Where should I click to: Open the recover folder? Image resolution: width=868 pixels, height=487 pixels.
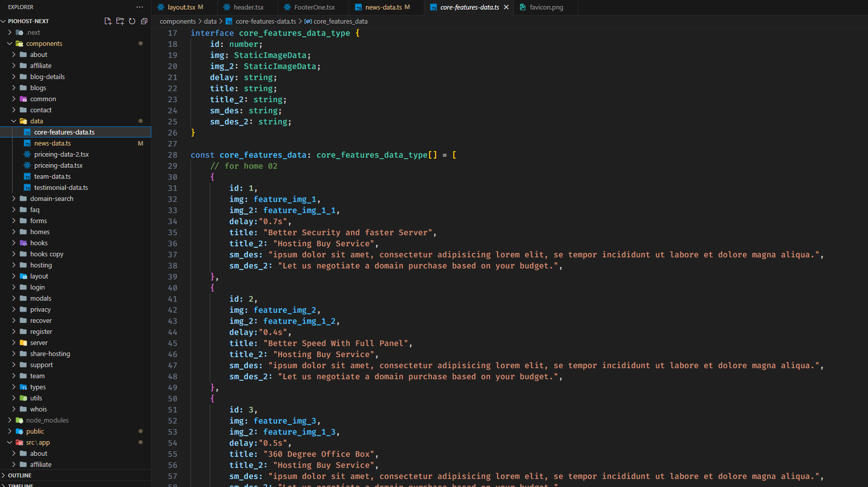(76, 320)
